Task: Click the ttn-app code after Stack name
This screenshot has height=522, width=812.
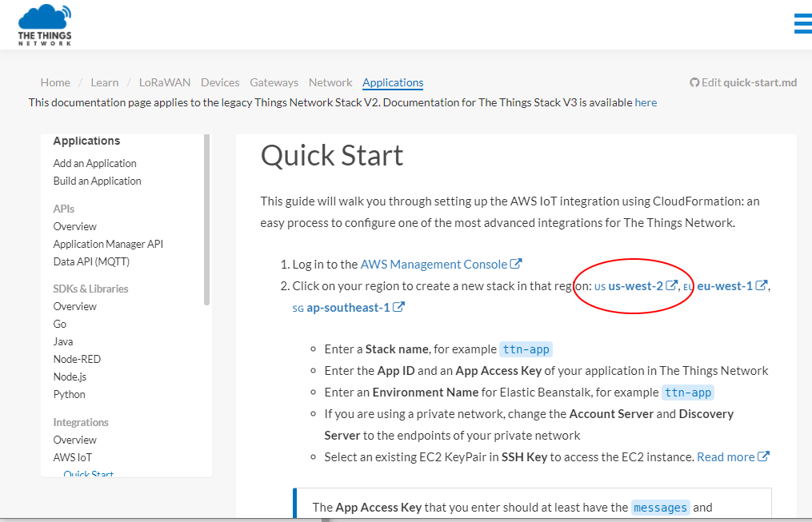Action: 526,349
